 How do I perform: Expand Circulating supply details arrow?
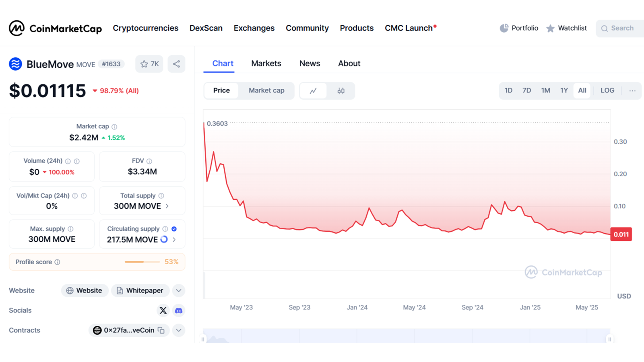pos(174,240)
